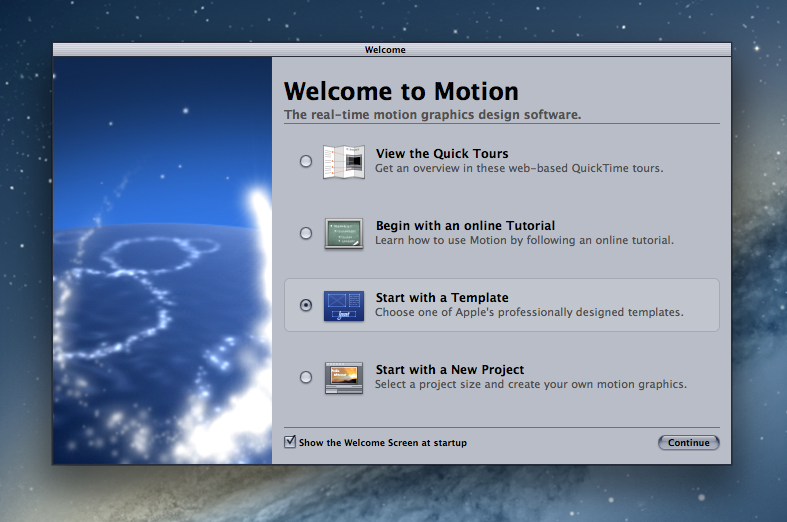Viewport: 787px width, 522px height.
Task: Click the 'Begin with an online Tutorial' heading
Action: [x=465, y=226]
